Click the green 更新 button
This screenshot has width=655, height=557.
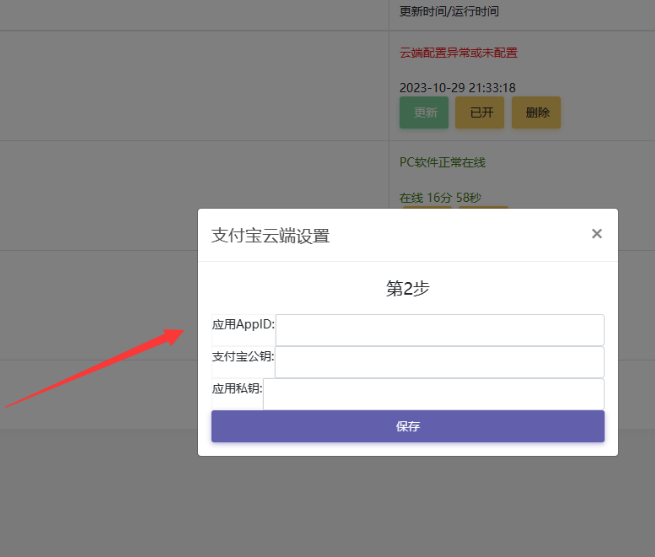click(x=424, y=112)
